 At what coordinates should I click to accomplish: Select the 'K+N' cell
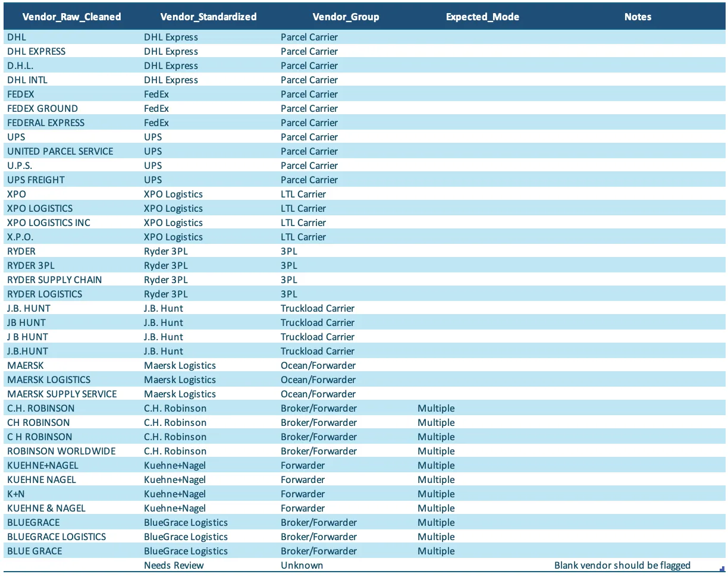click(x=72, y=494)
